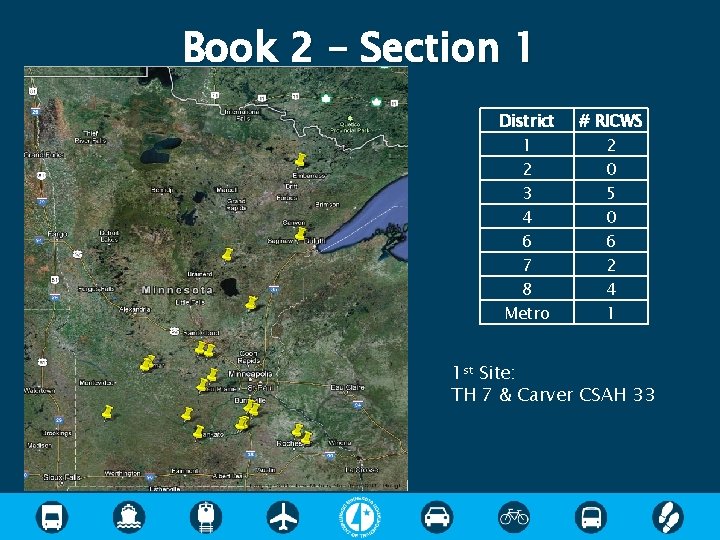720x540 pixels.
Task: Click the Brookings label on the map
Action: tap(57, 433)
